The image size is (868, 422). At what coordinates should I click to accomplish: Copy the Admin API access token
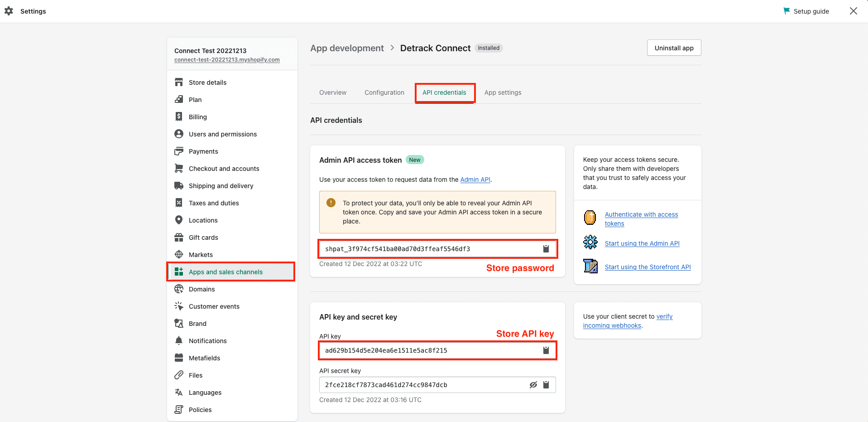point(546,249)
